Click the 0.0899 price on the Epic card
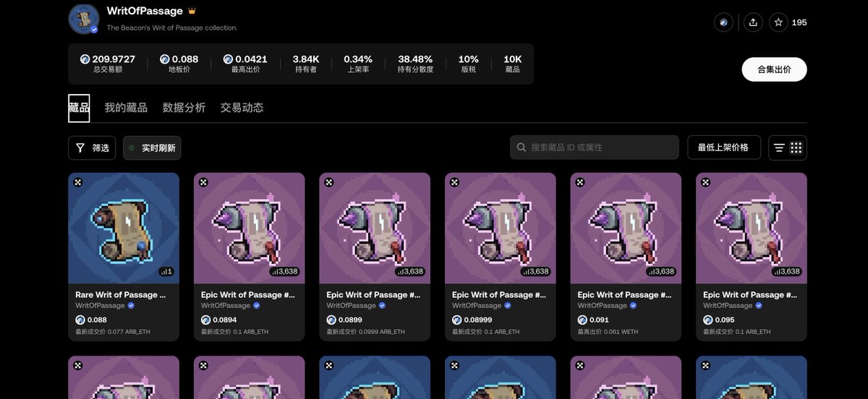Image resolution: width=868 pixels, height=399 pixels. (x=351, y=319)
